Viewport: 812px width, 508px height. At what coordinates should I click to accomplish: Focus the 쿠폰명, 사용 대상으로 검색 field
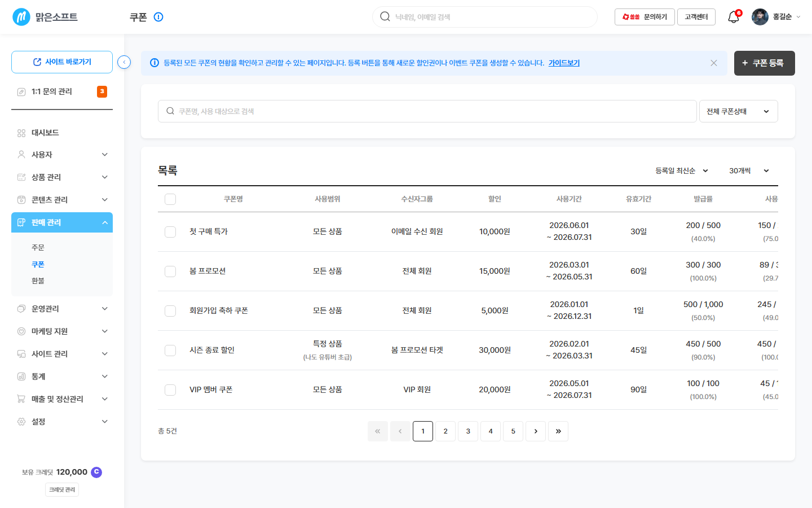pyautogui.click(x=427, y=111)
